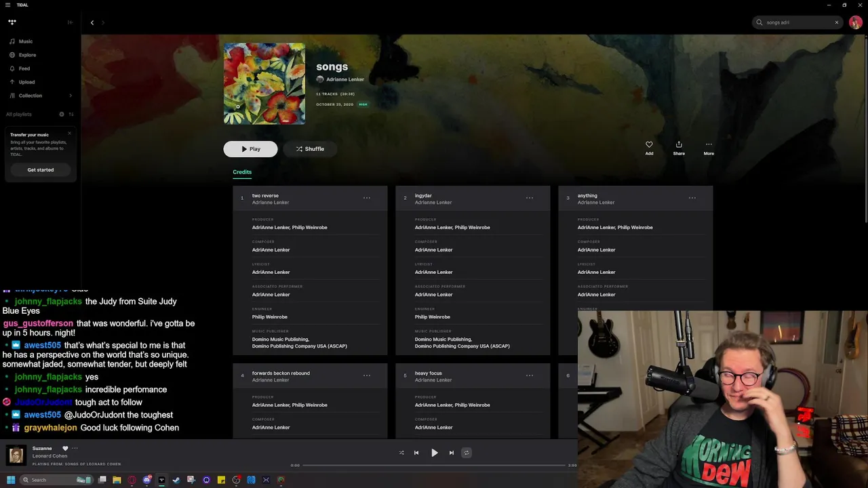Open Task View from the taskbar
868x488 pixels.
tap(102, 480)
